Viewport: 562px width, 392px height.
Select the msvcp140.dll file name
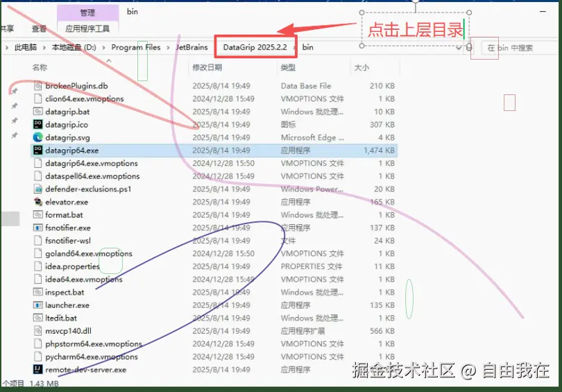pos(68,331)
